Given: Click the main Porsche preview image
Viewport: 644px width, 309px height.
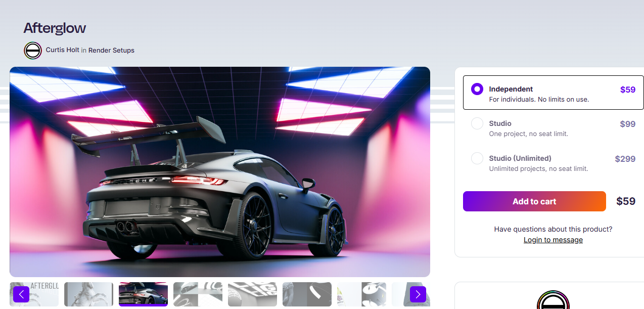Looking at the screenshot, I should 220,172.
